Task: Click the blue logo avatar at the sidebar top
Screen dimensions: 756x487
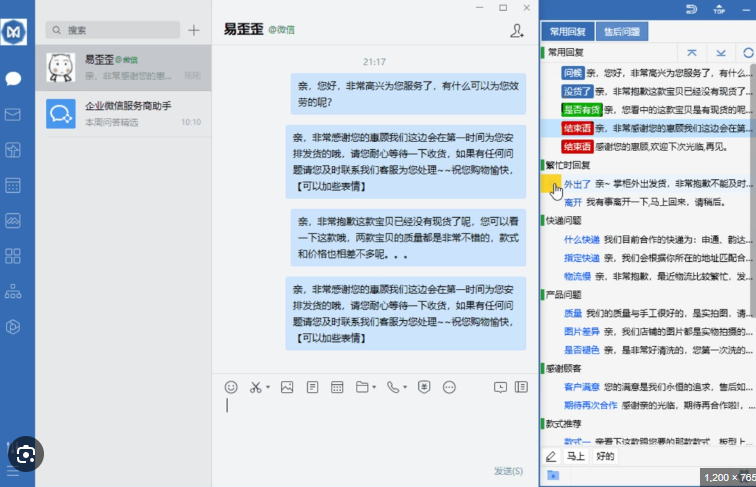Action: [x=14, y=32]
